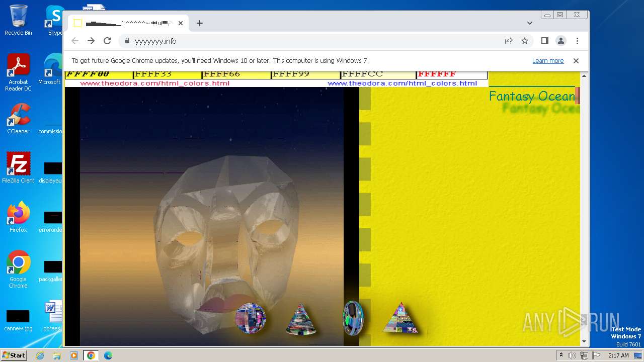Open the Recycle Bin desktop icon
Viewport: 644px width, 362px height.
click(x=18, y=20)
